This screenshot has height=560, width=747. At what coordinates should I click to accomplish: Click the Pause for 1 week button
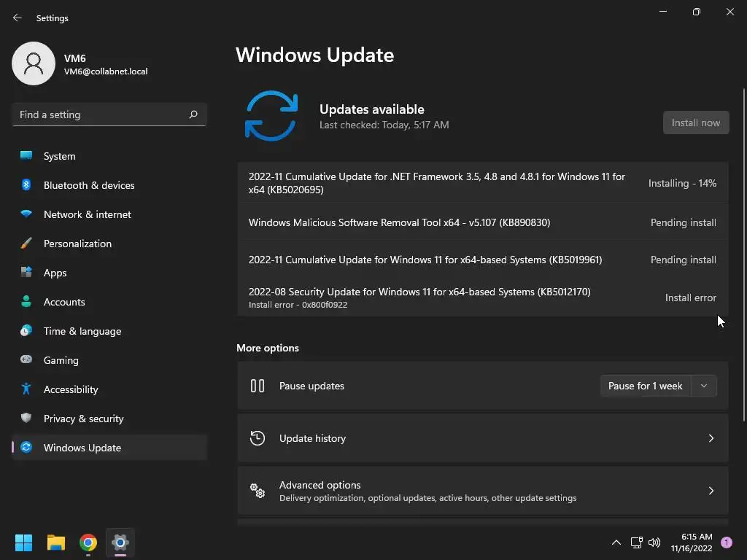645,386
